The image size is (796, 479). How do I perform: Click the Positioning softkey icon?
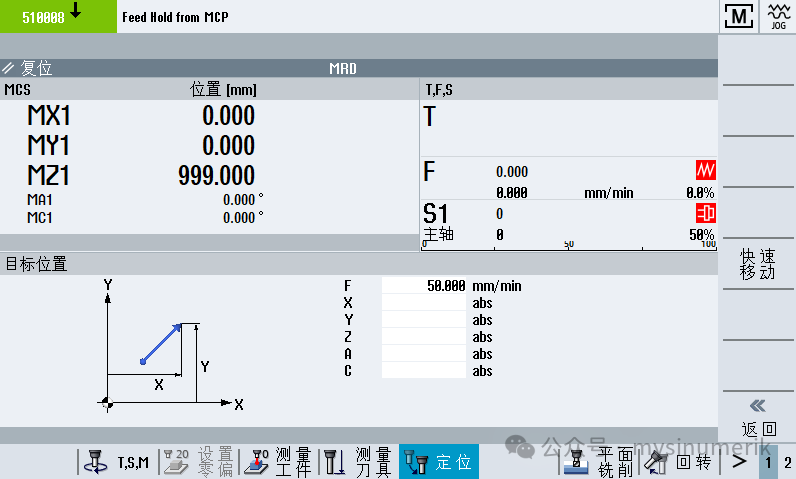click(x=416, y=462)
